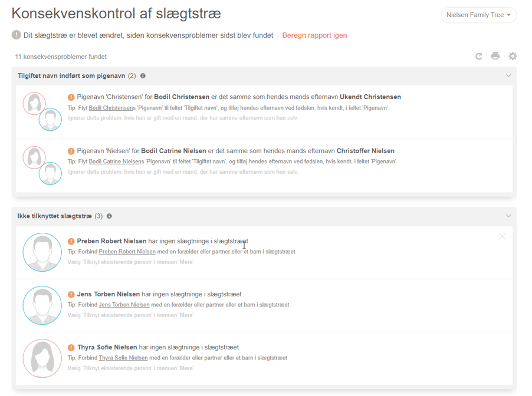Click Thyra Sofie Nielsen's female avatar
532x396 pixels.
(42, 358)
